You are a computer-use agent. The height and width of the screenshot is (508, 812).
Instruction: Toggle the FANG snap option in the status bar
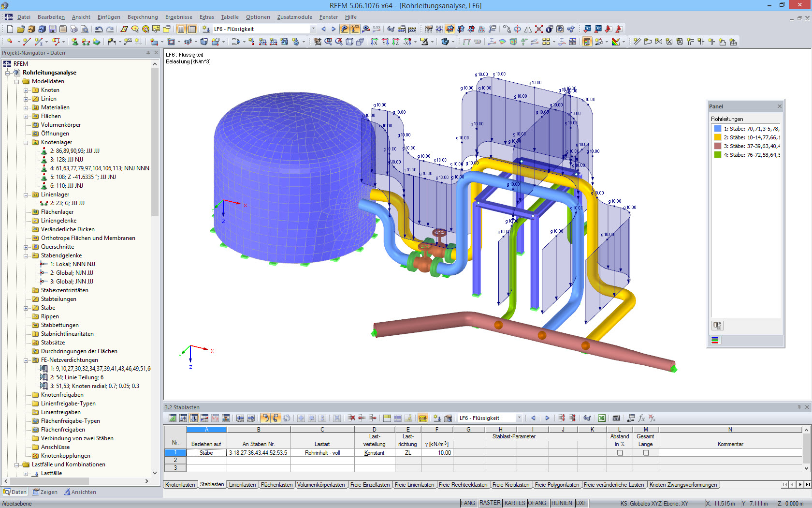point(467,503)
